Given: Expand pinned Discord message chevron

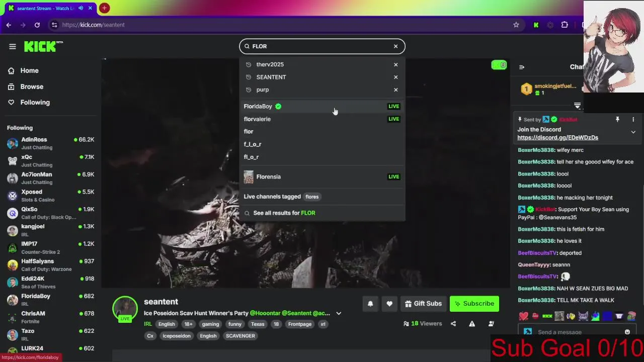Looking at the screenshot, I should point(633,132).
